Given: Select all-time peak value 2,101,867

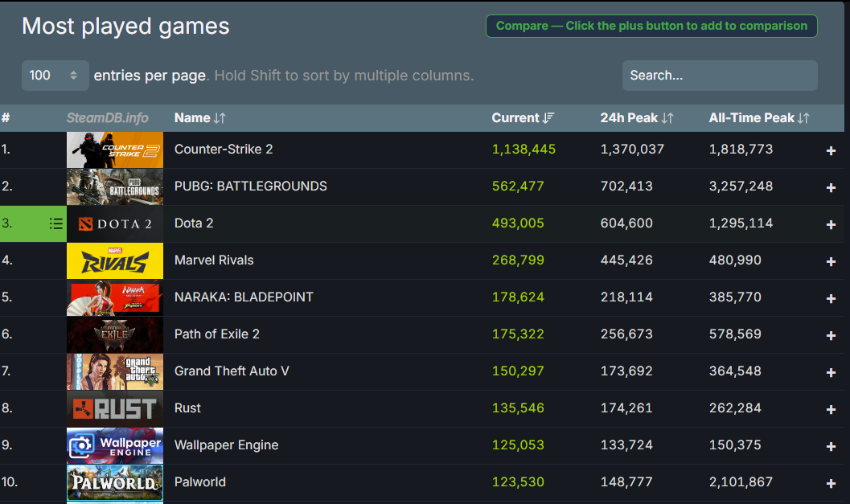Looking at the screenshot, I should click(741, 481).
